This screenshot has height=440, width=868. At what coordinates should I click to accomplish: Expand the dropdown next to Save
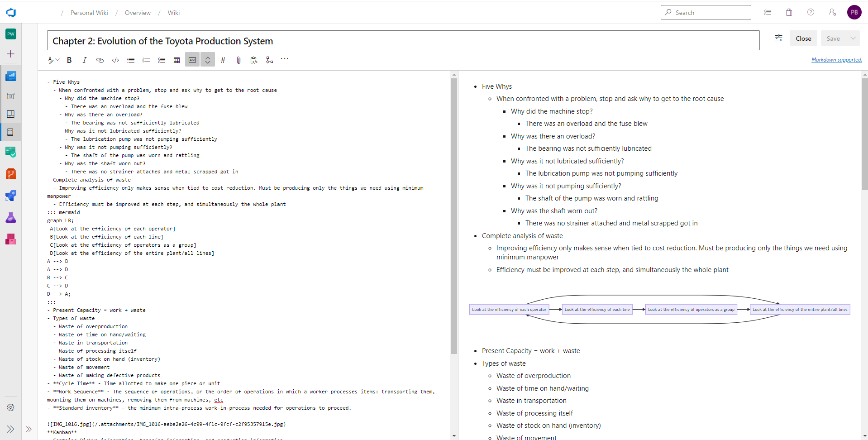click(853, 38)
